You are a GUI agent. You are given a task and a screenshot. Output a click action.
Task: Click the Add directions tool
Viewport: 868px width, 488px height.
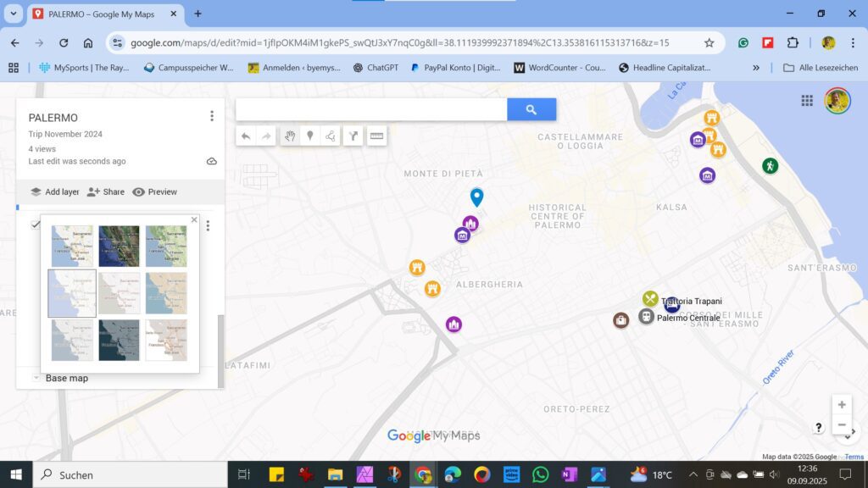click(x=353, y=136)
